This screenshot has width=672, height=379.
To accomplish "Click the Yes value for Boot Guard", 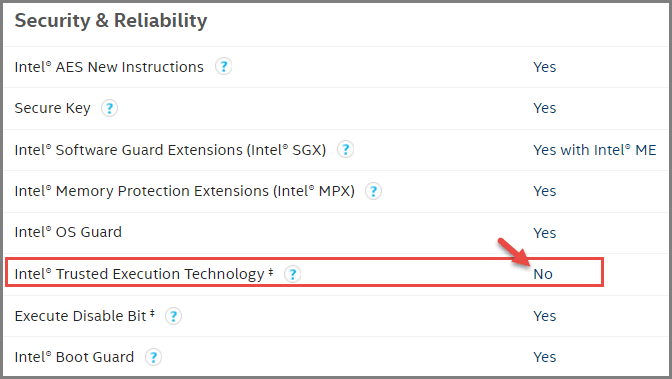I will coord(545,357).
